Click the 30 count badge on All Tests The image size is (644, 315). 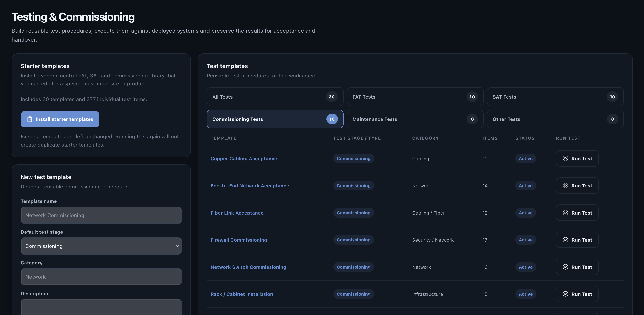pyautogui.click(x=331, y=97)
